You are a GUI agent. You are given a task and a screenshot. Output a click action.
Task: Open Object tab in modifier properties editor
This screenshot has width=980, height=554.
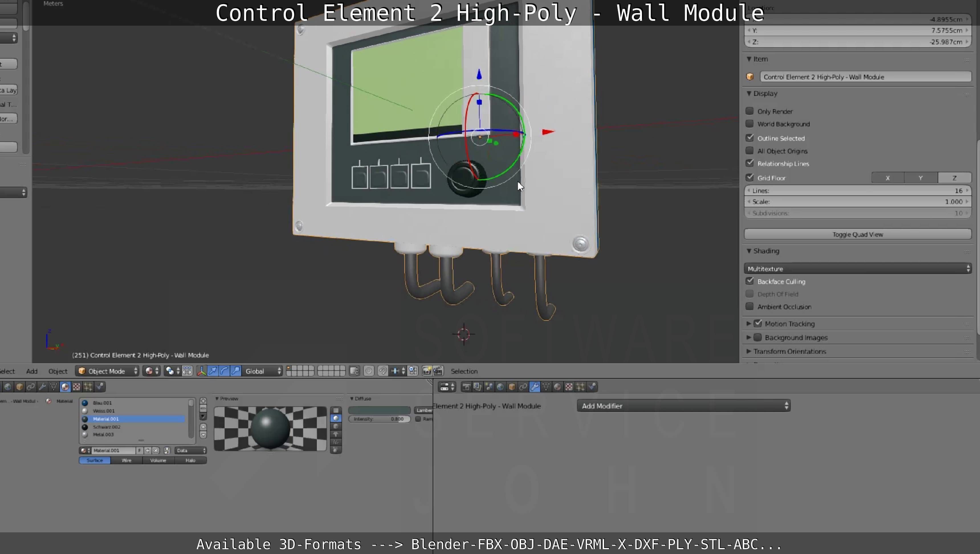click(512, 387)
